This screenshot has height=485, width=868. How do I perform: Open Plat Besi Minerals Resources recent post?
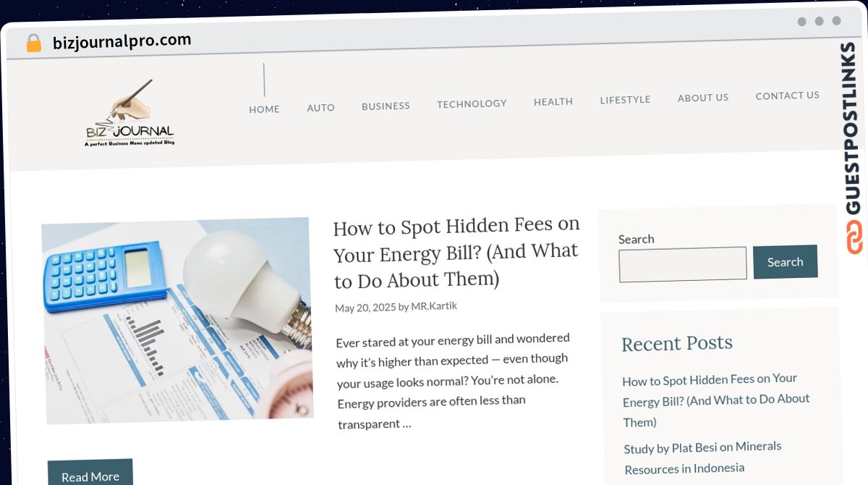(x=702, y=457)
